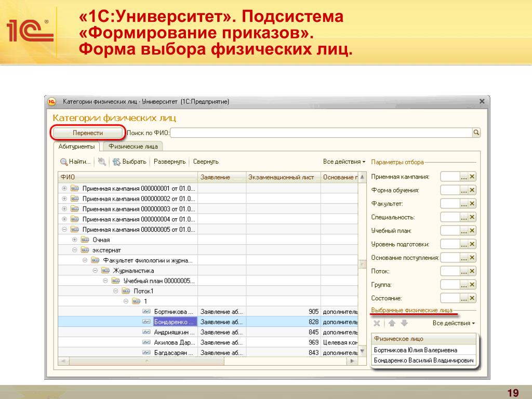Sort by the Заявление column header
The height and width of the screenshot is (399, 532).
[x=222, y=177]
